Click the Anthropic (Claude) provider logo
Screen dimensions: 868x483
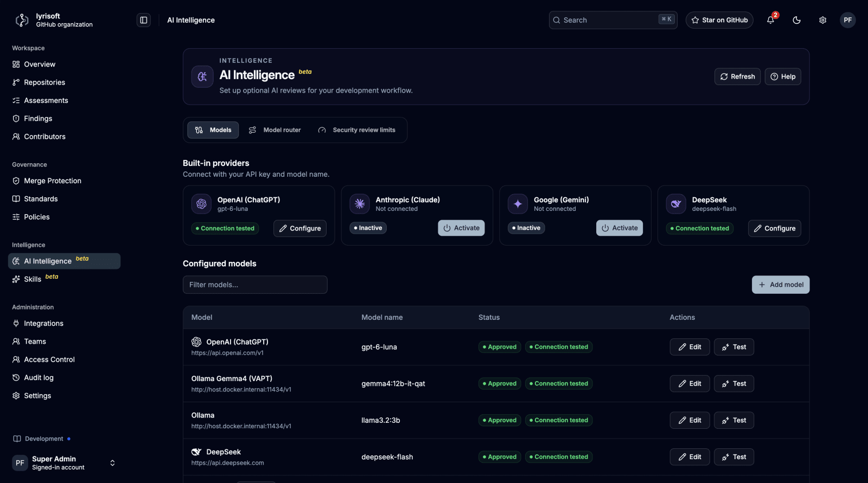[360, 204]
